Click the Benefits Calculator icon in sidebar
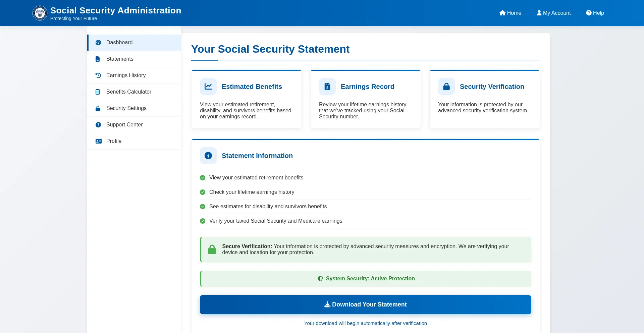Screen dimensions: 644x333 [98, 92]
